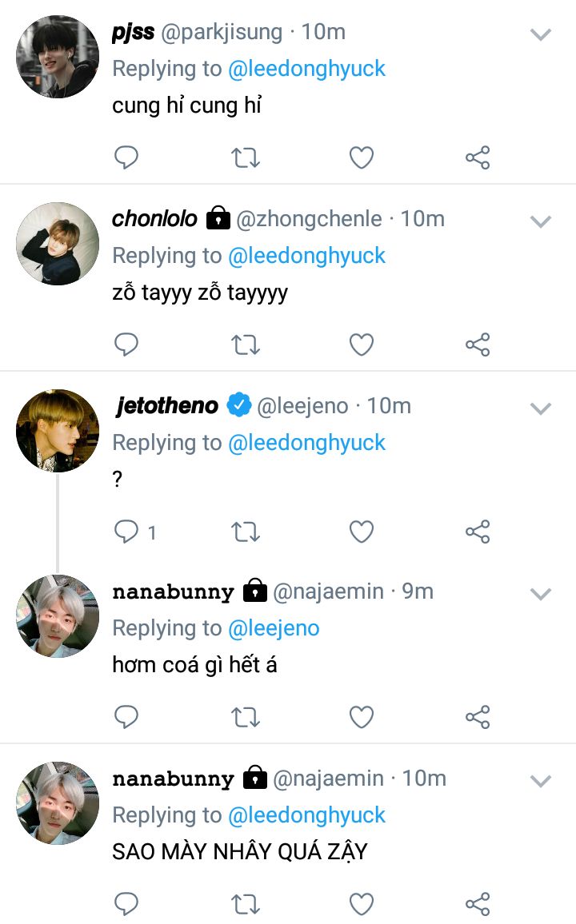Viewport: 576px width, 924px height.
Task: Open @leejeno mention in nanabunny's reply
Action: (274, 628)
